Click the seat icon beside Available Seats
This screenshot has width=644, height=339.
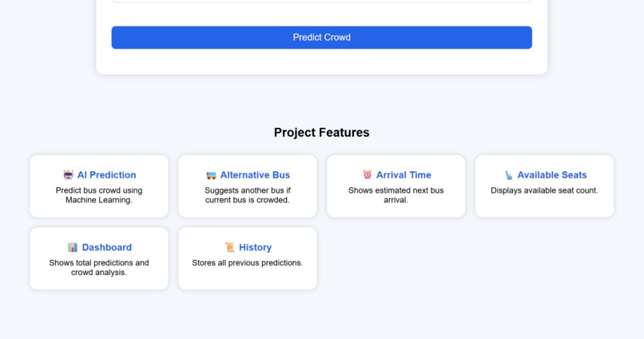tap(508, 175)
